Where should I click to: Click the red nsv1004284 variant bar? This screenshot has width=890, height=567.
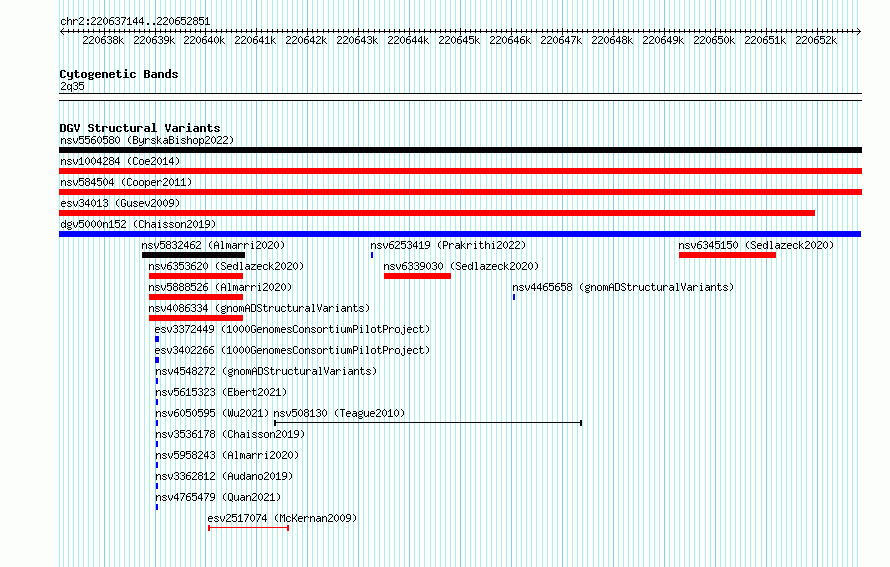tap(460, 171)
